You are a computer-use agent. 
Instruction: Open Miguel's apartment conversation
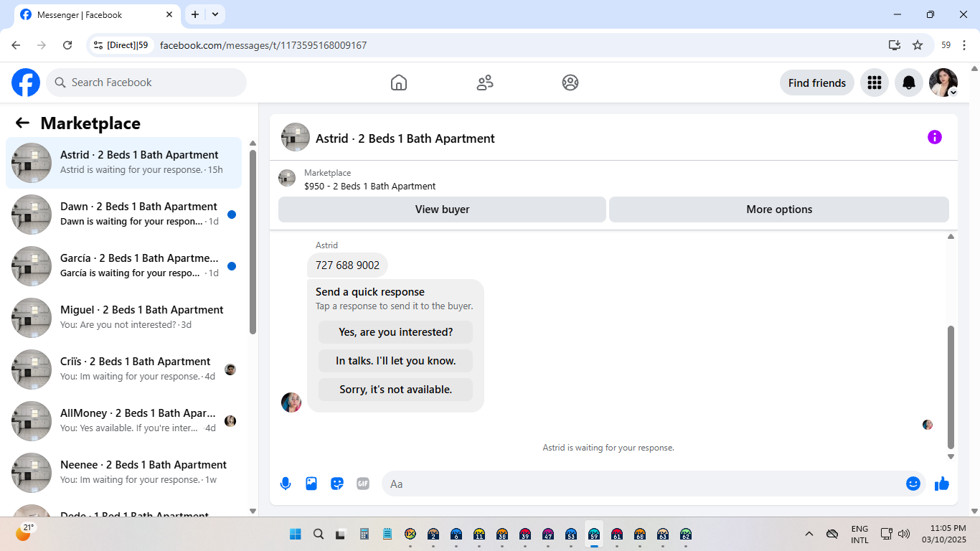[x=124, y=318]
